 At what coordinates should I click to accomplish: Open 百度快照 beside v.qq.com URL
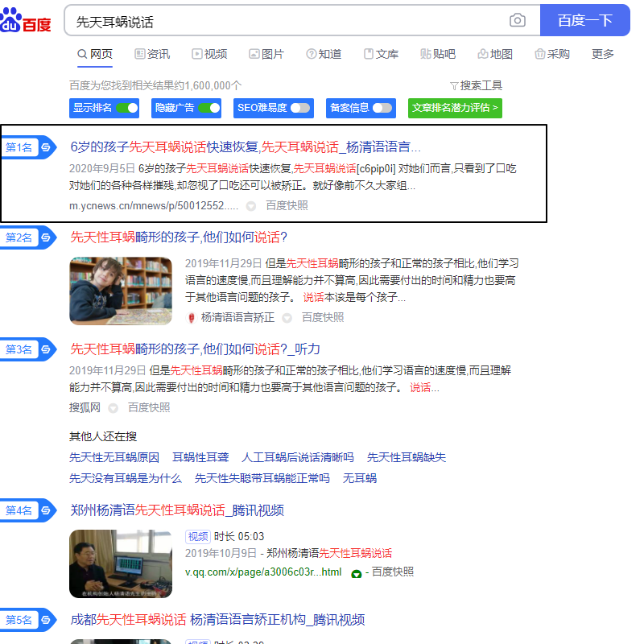click(x=393, y=572)
